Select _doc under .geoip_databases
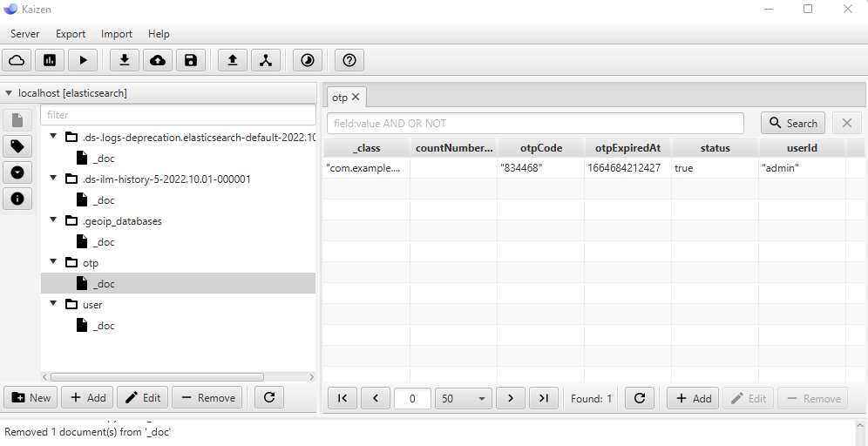The image size is (868, 446). coord(104,242)
